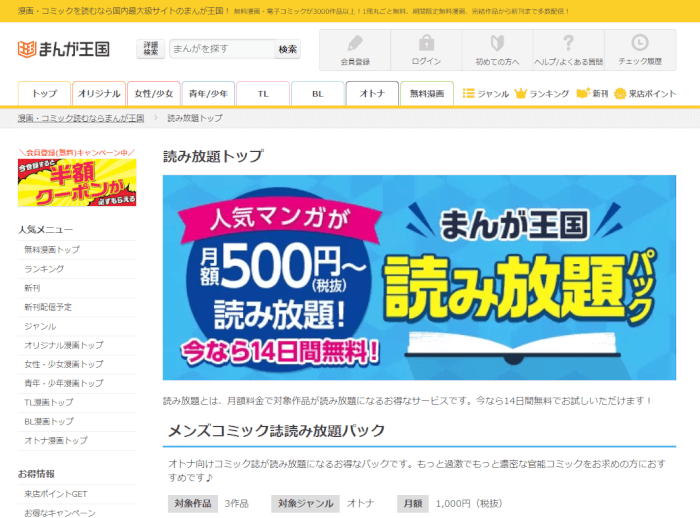Click the 検索 search button

pyautogui.click(x=288, y=49)
